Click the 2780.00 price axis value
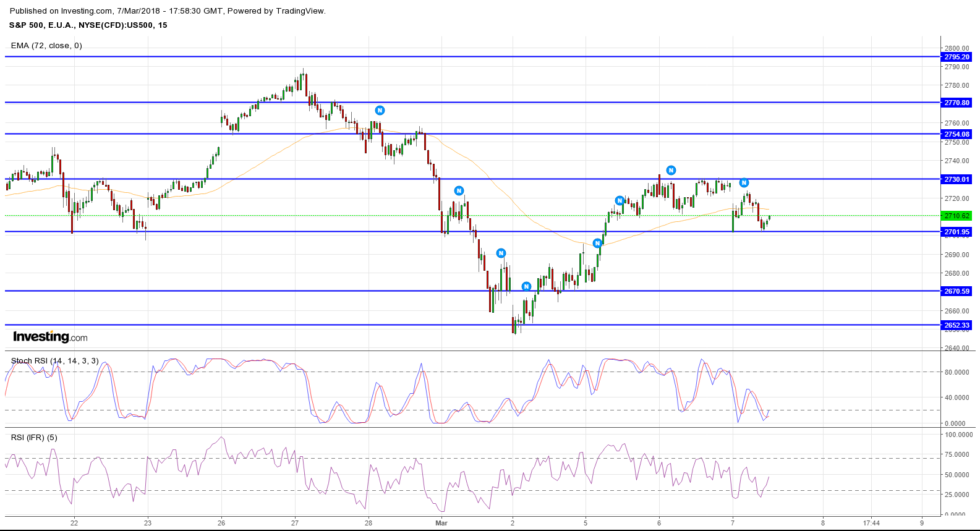The width and height of the screenshot is (980, 531). [x=957, y=85]
